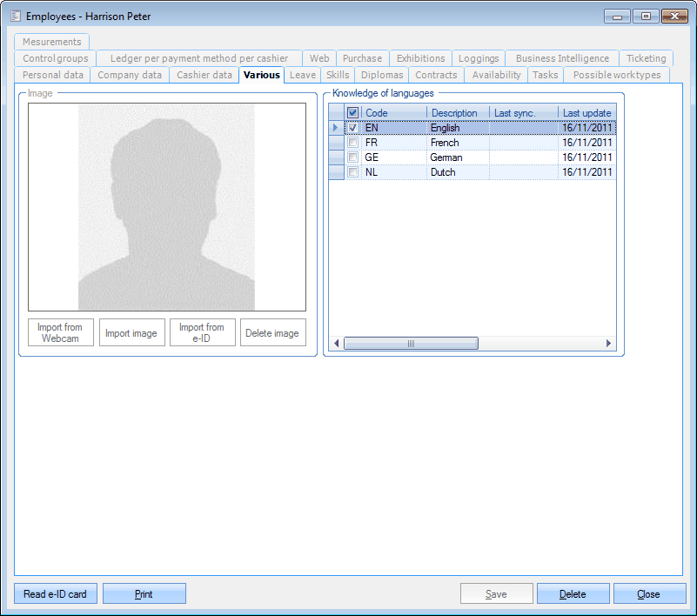Toggle the select-all checkbox in the languages header

(353, 112)
